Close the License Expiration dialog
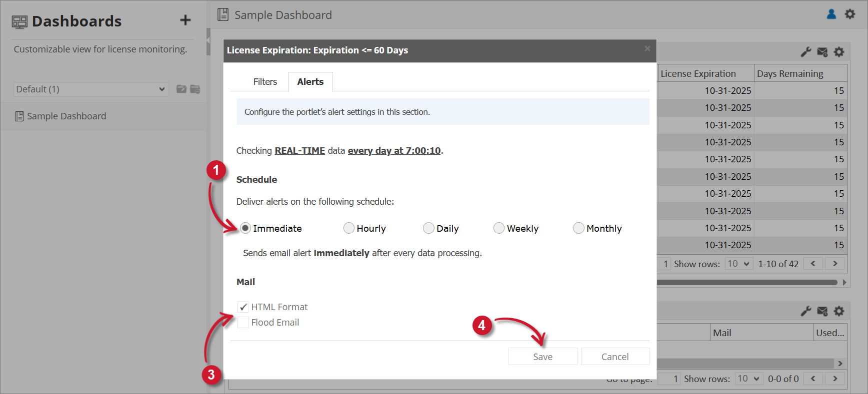The image size is (868, 394). [x=647, y=48]
